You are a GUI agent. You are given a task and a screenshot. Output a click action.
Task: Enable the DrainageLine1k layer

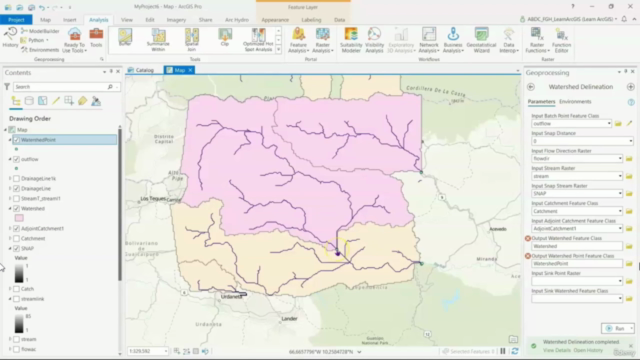[16, 178]
